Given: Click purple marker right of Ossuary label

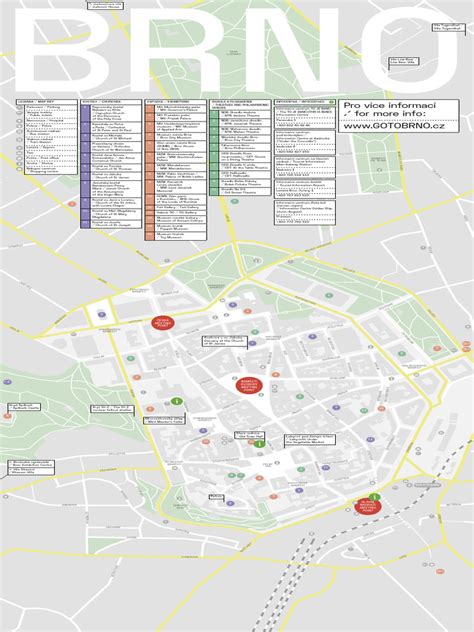Looking at the screenshot, I should click(x=252, y=343).
